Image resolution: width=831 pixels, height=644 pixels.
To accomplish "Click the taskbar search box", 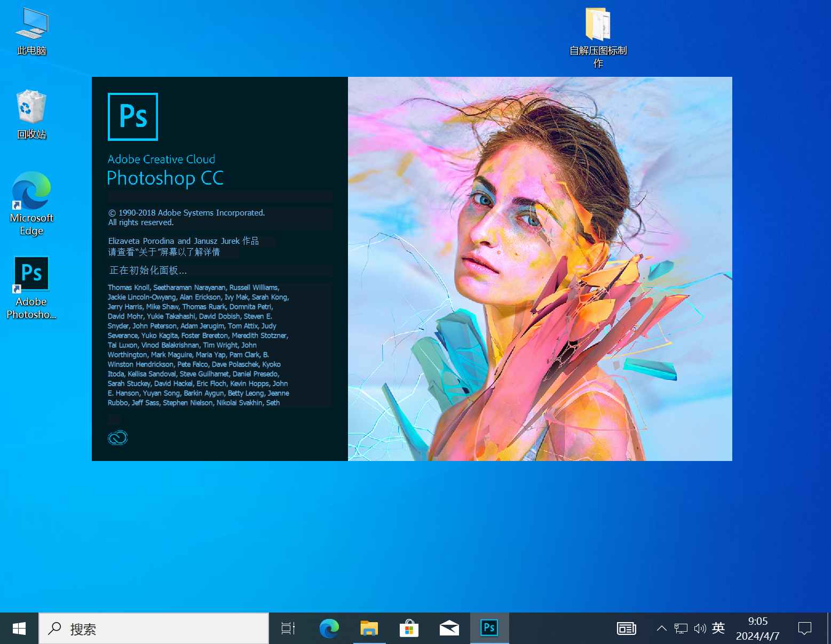I will coord(154,629).
